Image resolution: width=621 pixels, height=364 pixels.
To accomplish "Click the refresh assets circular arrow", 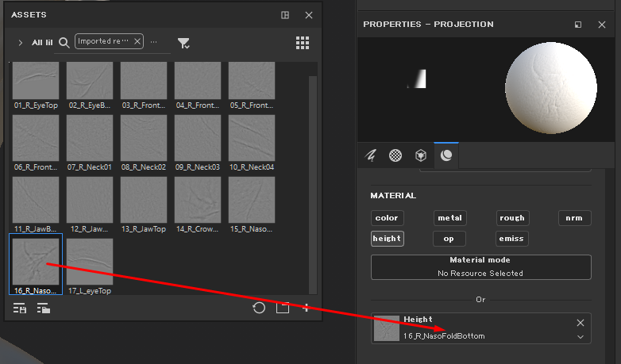I will (x=259, y=308).
